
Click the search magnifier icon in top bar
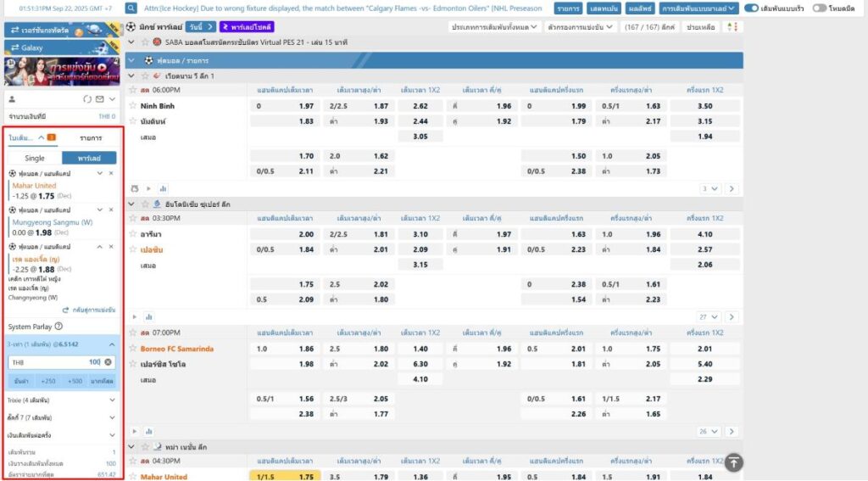[x=132, y=8]
